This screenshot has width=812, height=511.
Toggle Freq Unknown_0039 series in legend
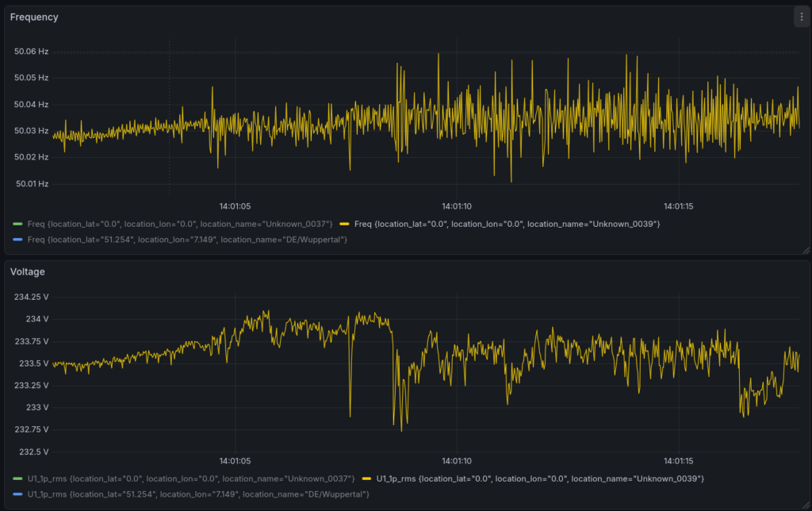tap(507, 224)
